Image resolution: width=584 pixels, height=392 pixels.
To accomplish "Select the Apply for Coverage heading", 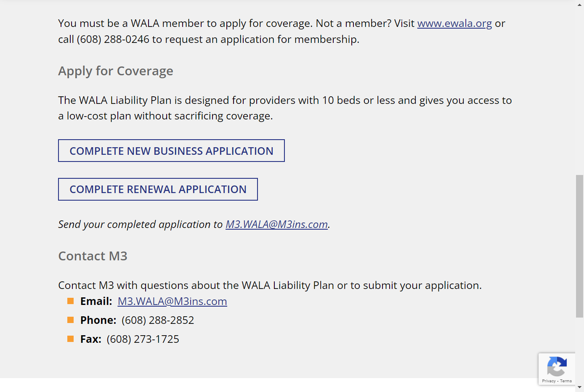I will pos(116,71).
